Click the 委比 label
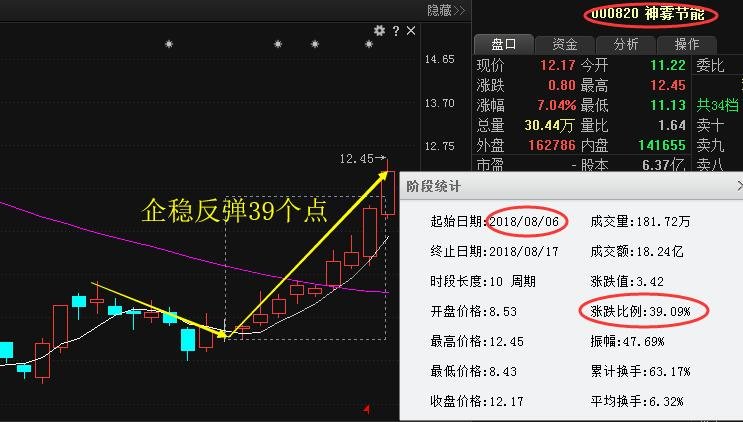 click(x=710, y=65)
